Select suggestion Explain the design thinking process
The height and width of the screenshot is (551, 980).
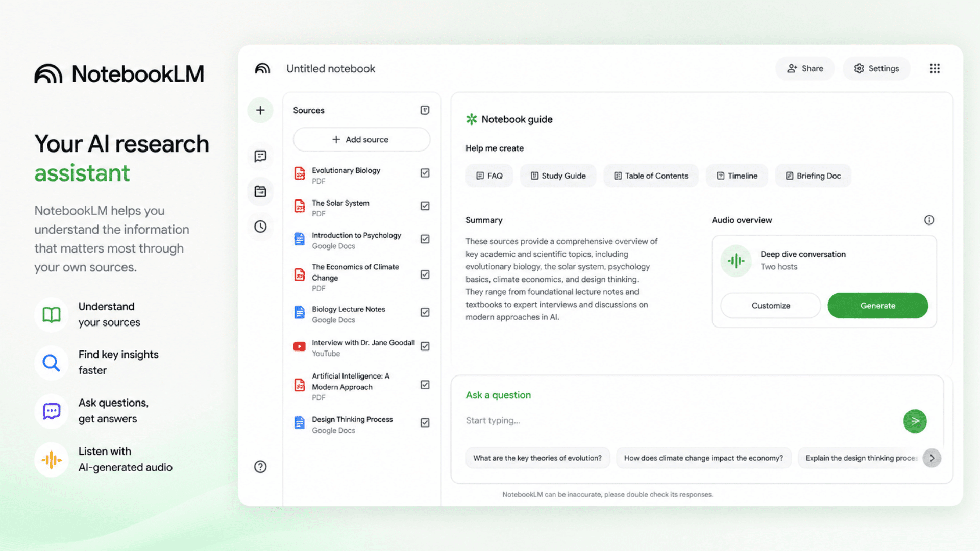coord(861,458)
